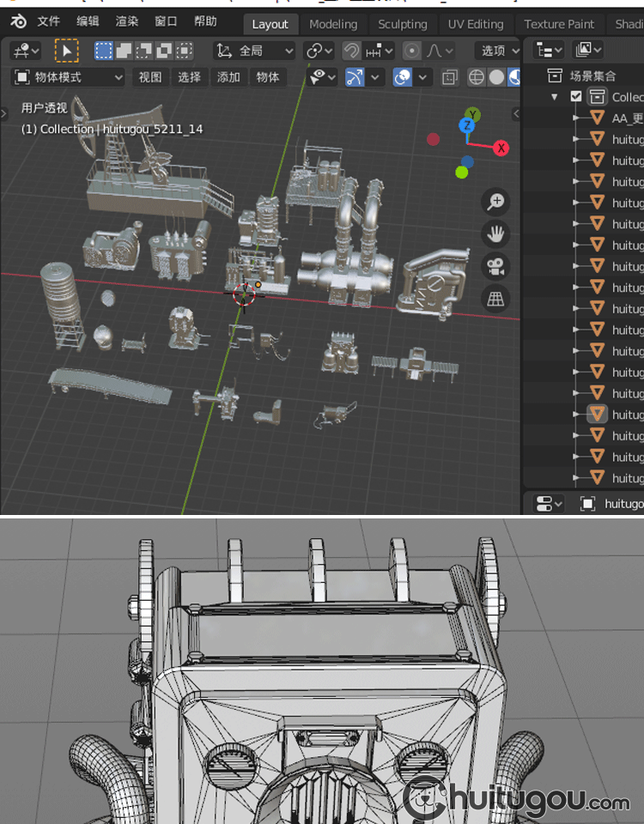This screenshot has width=644, height=824.
Task: Toggle the snapping magnet button
Action: (351, 51)
